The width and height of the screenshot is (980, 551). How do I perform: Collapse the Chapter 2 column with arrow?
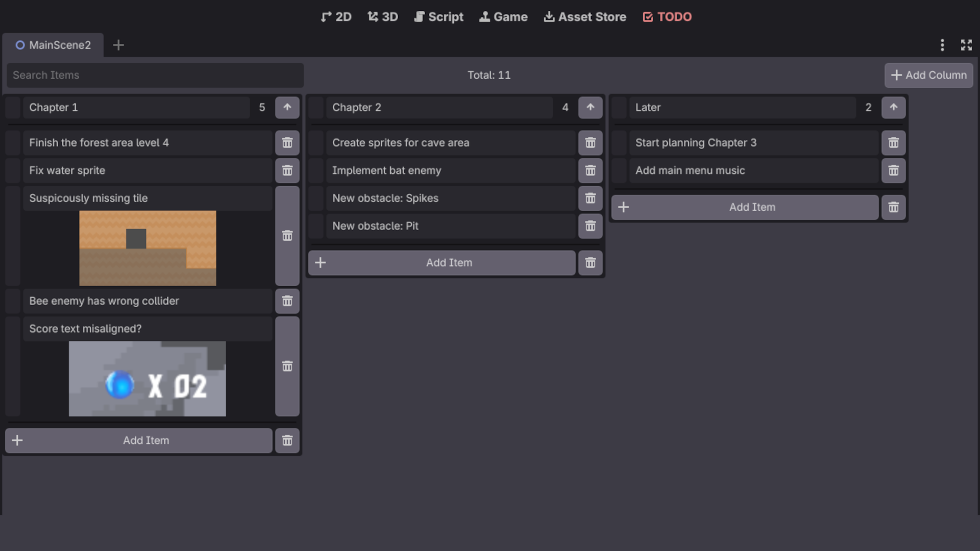tap(591, 108)
